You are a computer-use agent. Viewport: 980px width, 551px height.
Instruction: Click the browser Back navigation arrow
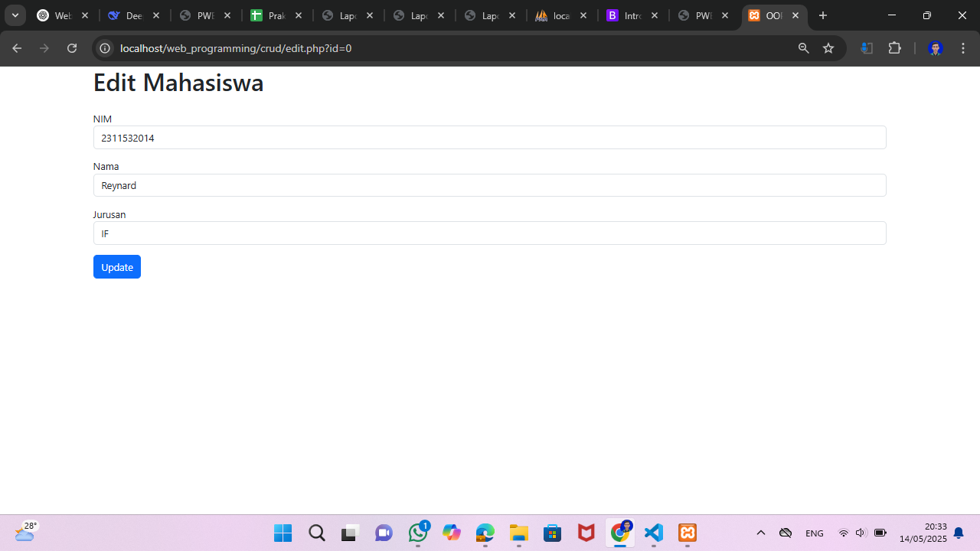pyautogui.click(x=17, y=47)
